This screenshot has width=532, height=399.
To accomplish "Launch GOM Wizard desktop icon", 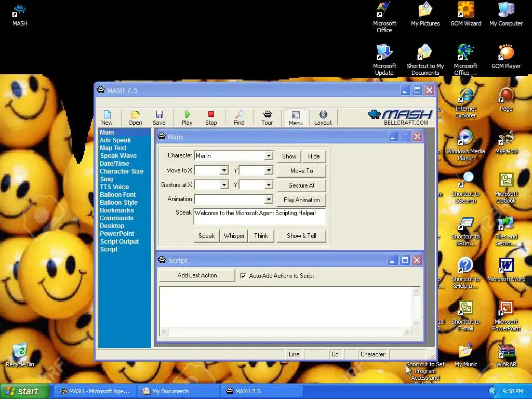I will [x=466, y=15].
